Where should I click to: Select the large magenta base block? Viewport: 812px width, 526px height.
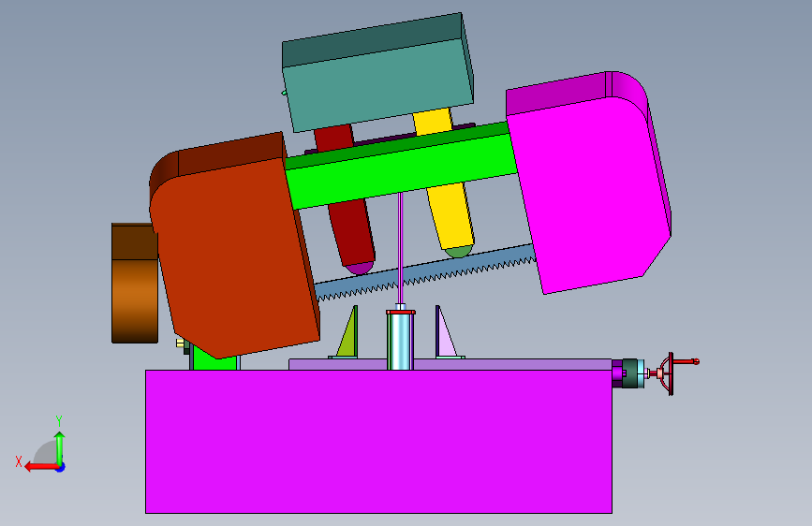[x=378, y=442]
